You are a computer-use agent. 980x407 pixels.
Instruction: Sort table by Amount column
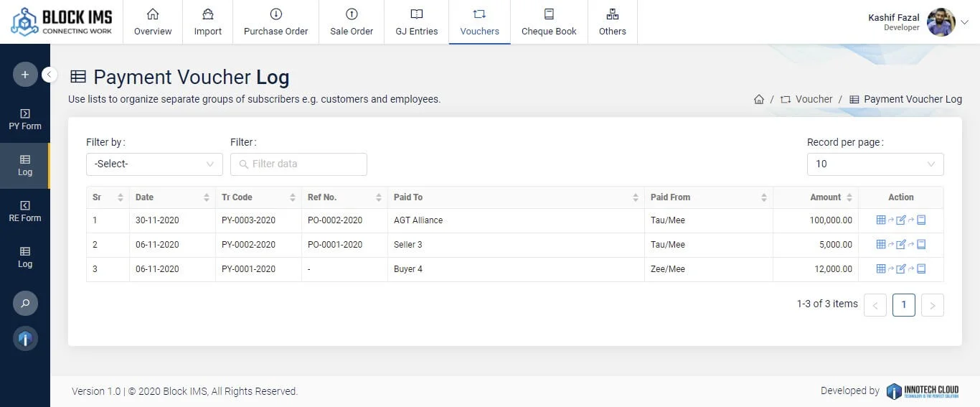[849, 197]
